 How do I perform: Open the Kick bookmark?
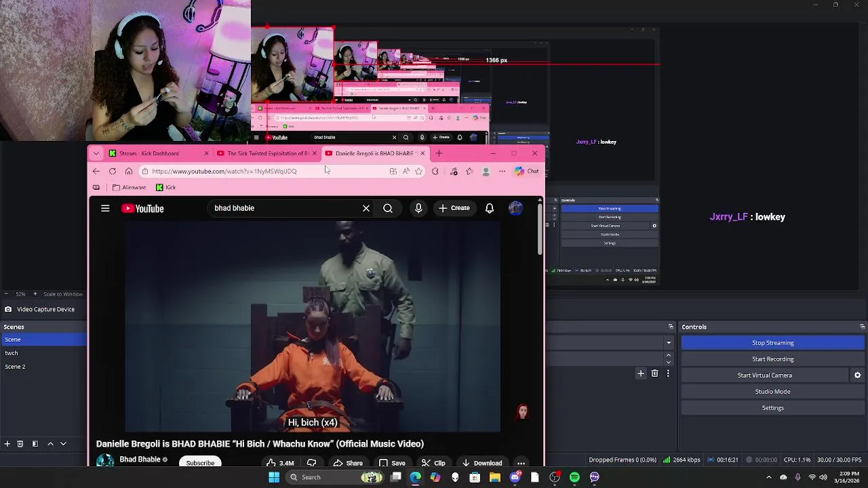coord(165,188)
